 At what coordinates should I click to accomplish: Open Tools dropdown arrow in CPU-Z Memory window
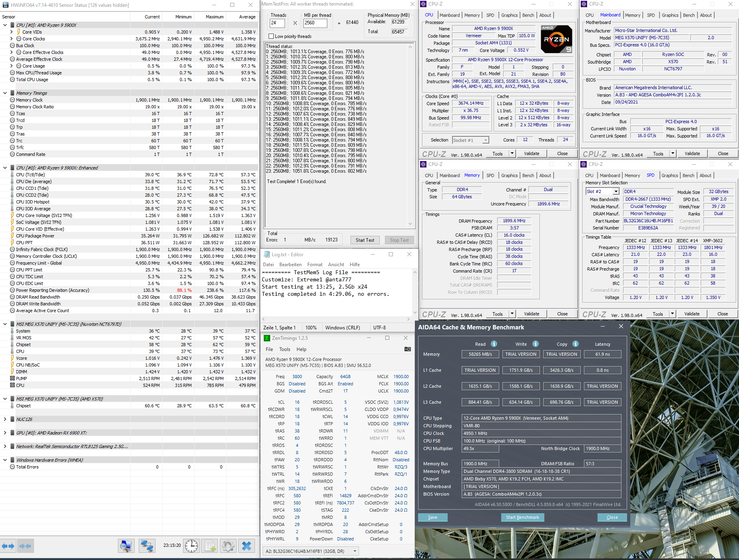pyautogui.click(x=512, y=314)
